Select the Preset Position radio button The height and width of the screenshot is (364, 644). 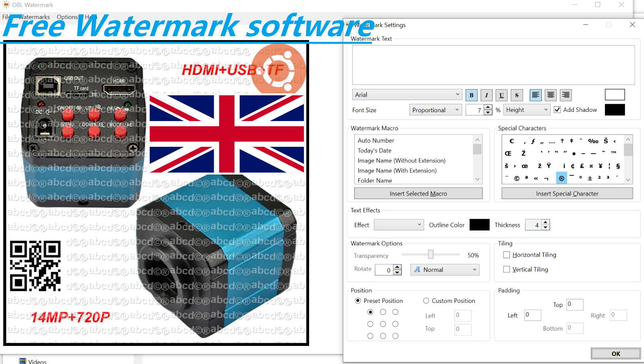358,301
